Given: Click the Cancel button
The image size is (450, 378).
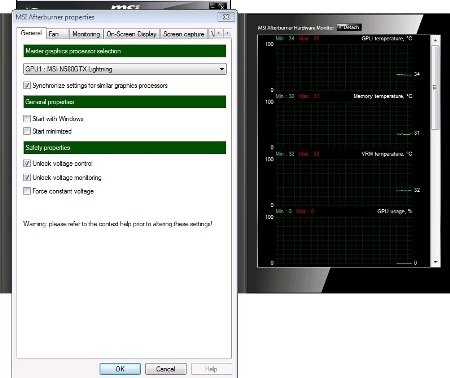Looking at the screenshot, I should coord(166,369).
